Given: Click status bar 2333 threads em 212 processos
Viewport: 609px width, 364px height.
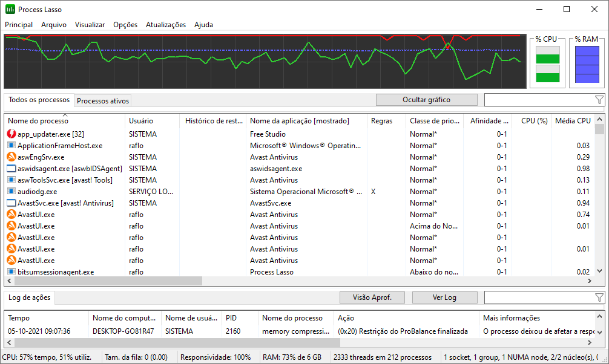Looking at the screenshot, I should click(383, 357).
